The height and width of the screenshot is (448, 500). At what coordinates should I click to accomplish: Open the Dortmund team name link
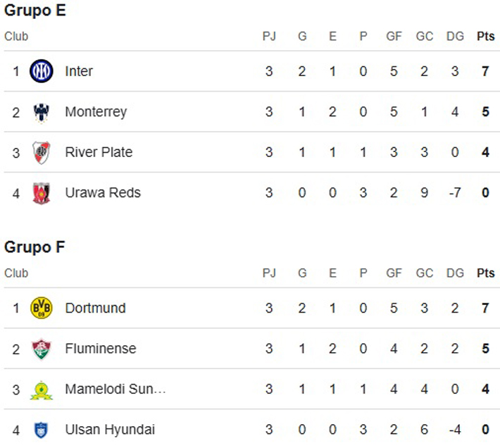95,308
